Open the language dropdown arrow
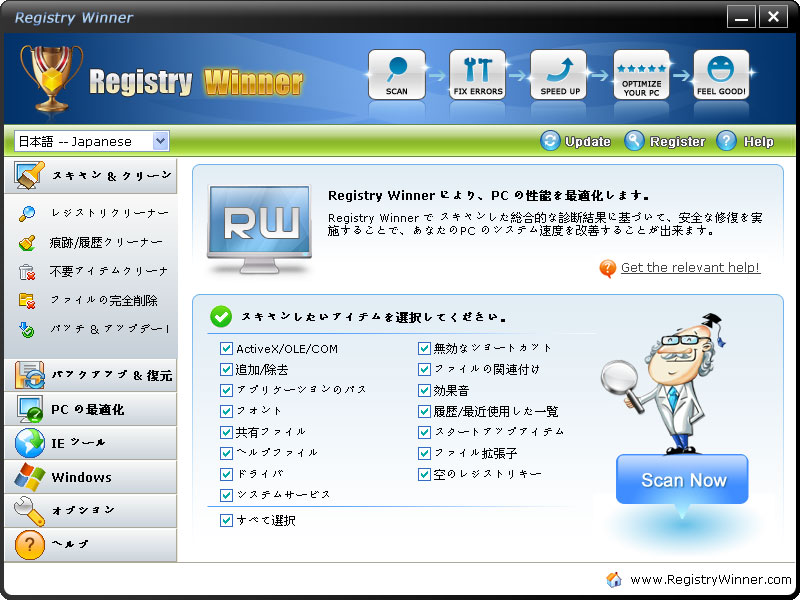This screenshot has width=800, height=600. coord(160,141)
